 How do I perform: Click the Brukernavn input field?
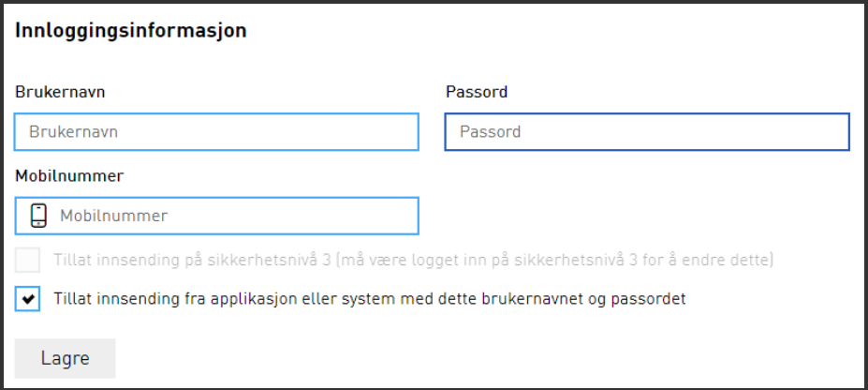pos(216,132)
